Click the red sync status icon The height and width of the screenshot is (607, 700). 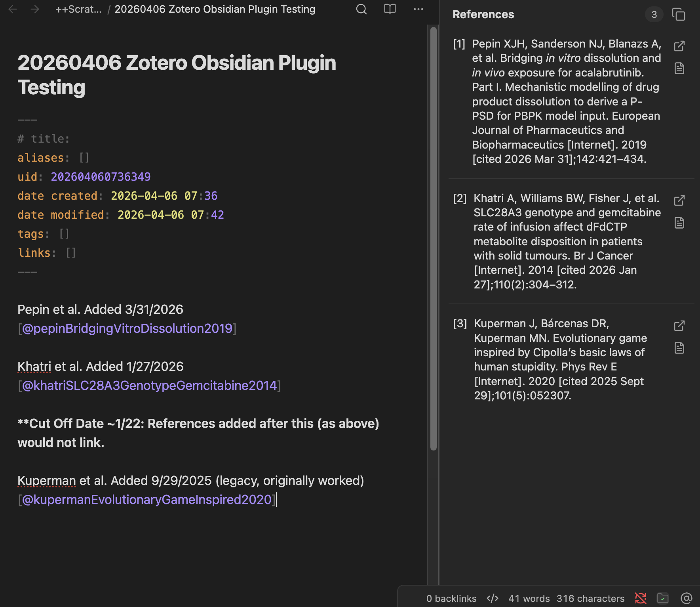pyautogui.click(x=640, y=598)
